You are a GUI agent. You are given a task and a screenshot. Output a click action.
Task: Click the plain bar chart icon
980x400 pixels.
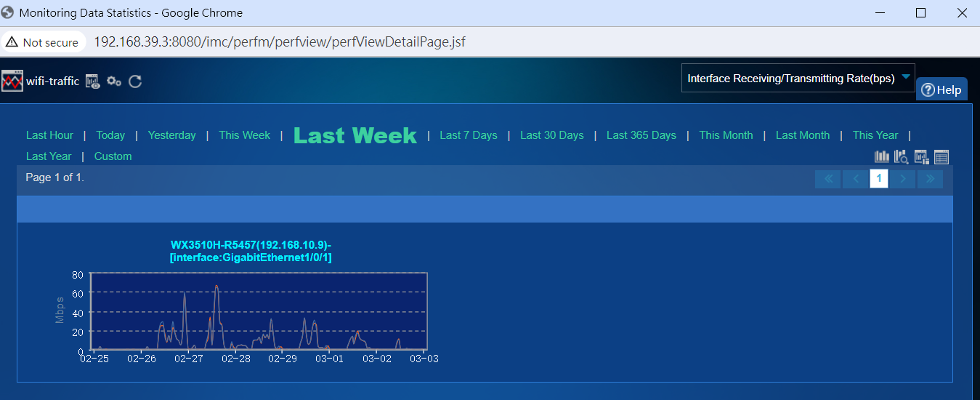(x=882, y=156)
